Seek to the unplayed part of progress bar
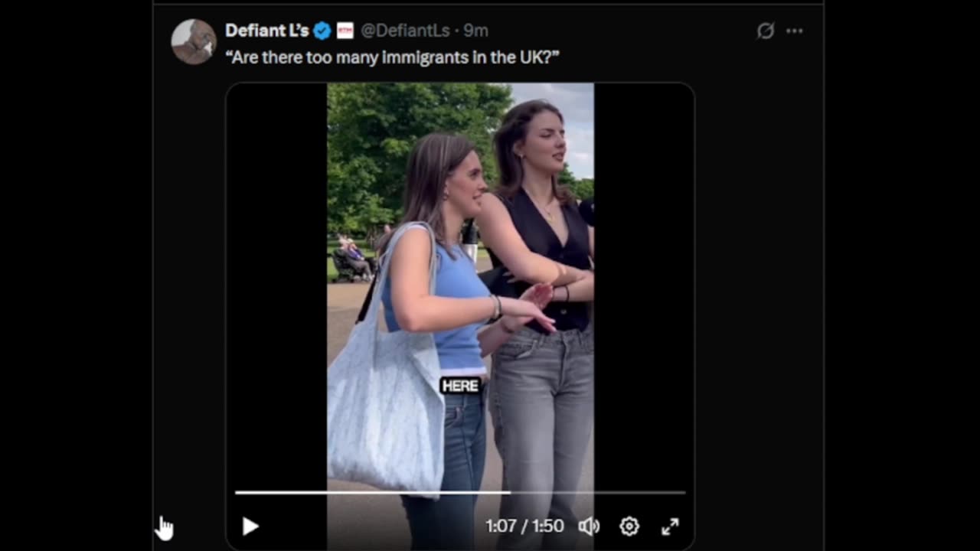The image size is (980, 551). click(x=597, y=492)
